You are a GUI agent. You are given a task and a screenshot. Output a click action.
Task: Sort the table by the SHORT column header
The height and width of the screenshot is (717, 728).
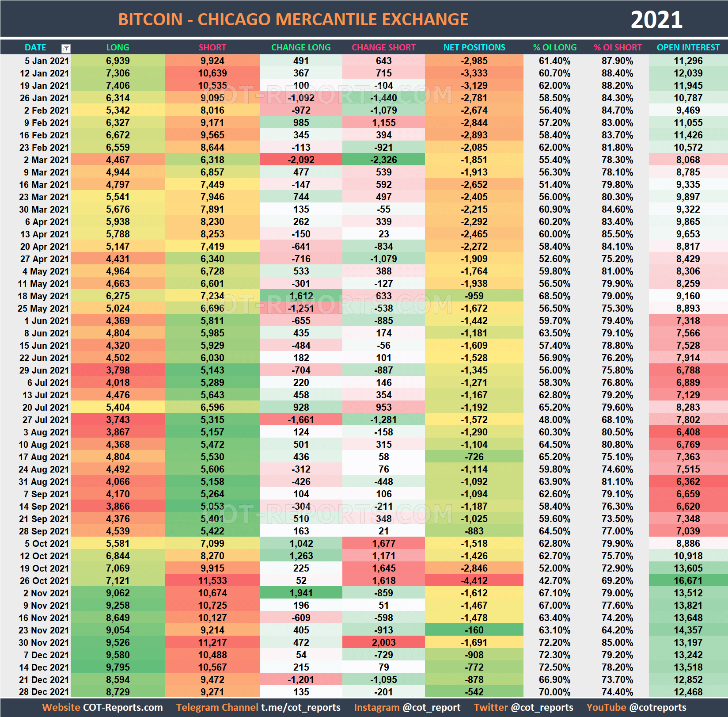[212, 47]
